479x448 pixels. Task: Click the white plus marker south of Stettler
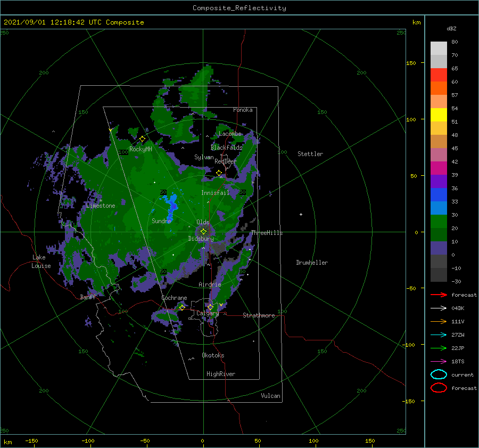(301, 214)
